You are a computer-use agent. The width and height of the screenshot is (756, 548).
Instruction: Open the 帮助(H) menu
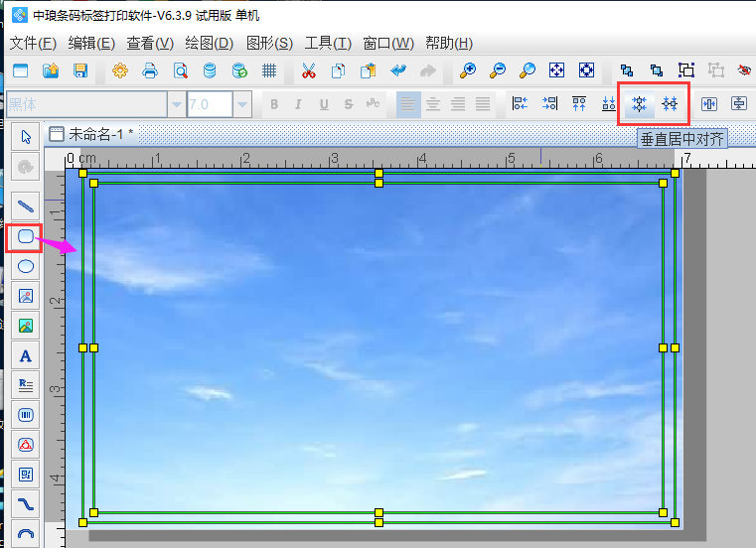[x=449, y=44]
